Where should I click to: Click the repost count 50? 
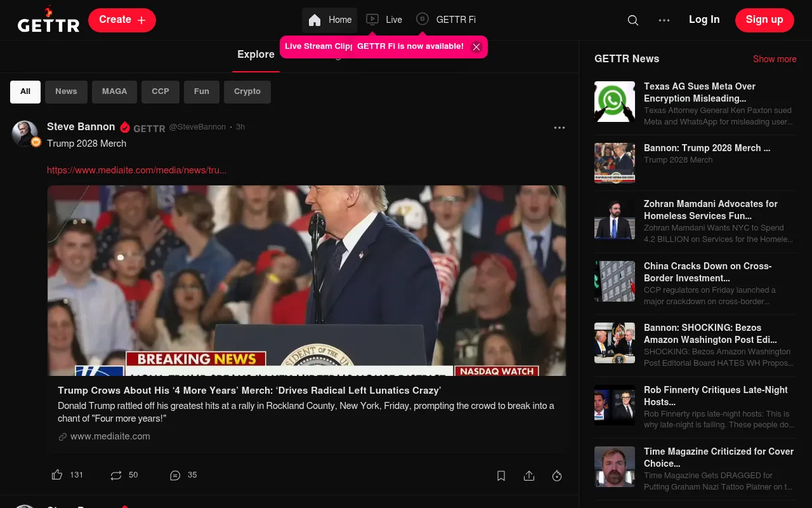133,475
